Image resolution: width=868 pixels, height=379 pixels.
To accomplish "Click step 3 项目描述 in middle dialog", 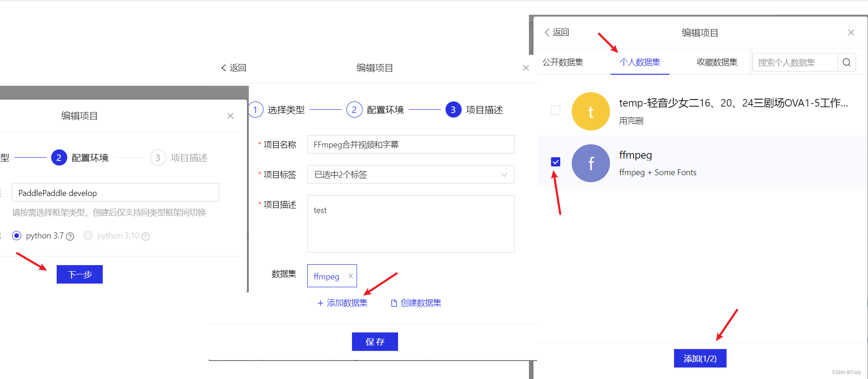I will (474, 110).
